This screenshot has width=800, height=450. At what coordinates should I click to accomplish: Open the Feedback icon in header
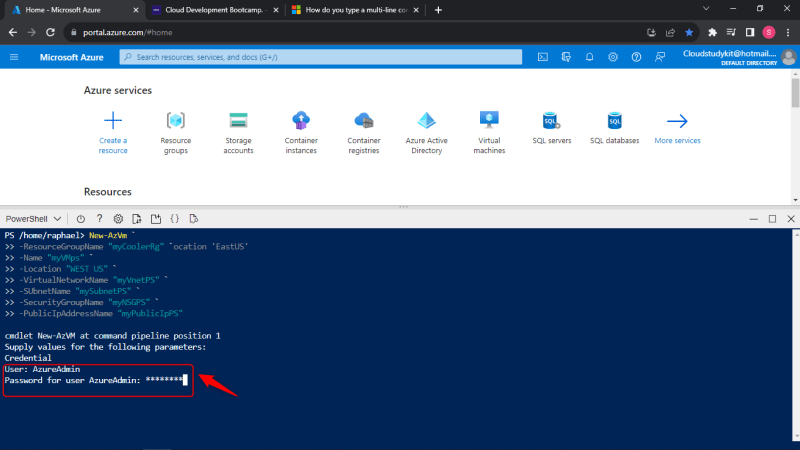tap(660, 57)
